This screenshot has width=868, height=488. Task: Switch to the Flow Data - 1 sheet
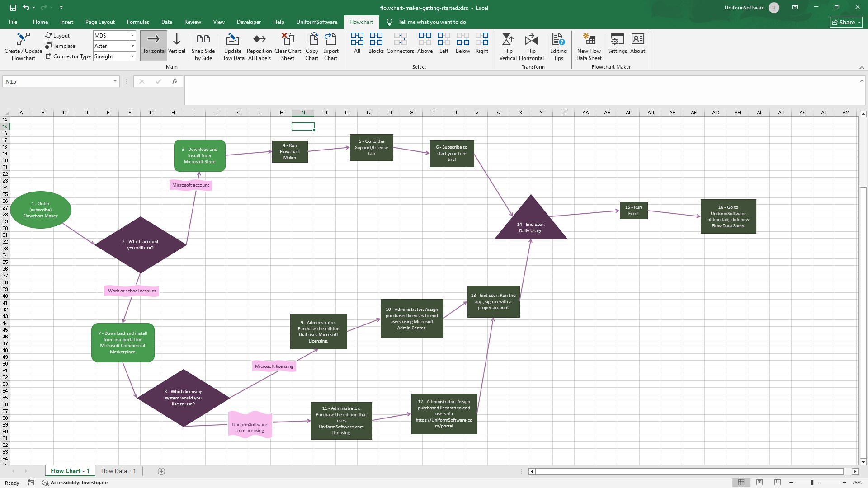pos(118,471)
